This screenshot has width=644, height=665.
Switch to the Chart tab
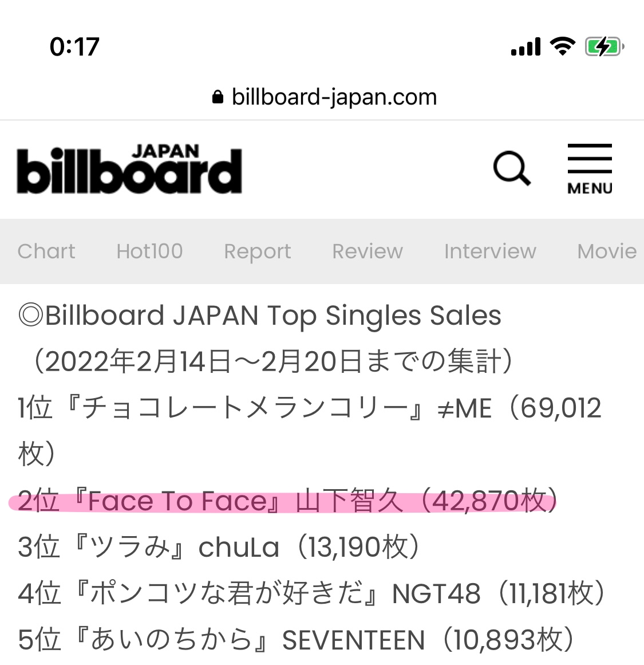click(46, 251)
